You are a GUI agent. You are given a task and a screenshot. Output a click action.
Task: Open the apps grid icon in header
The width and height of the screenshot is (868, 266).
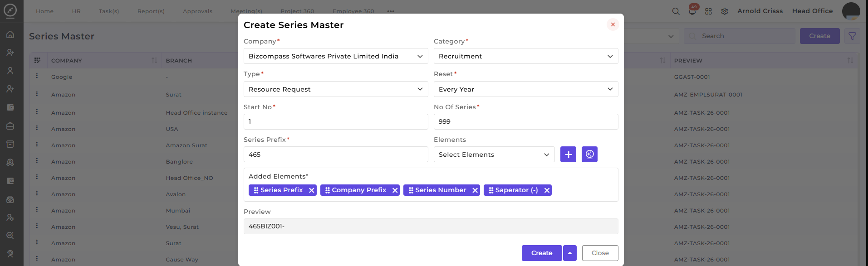point(708,11)
